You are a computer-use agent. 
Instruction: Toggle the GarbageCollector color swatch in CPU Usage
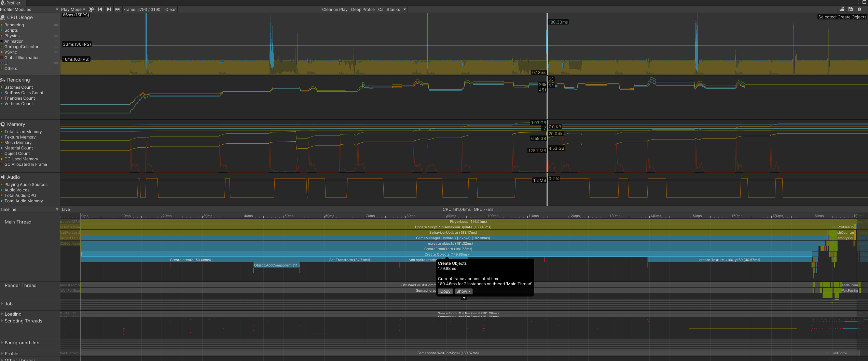(x=2, y=47)
